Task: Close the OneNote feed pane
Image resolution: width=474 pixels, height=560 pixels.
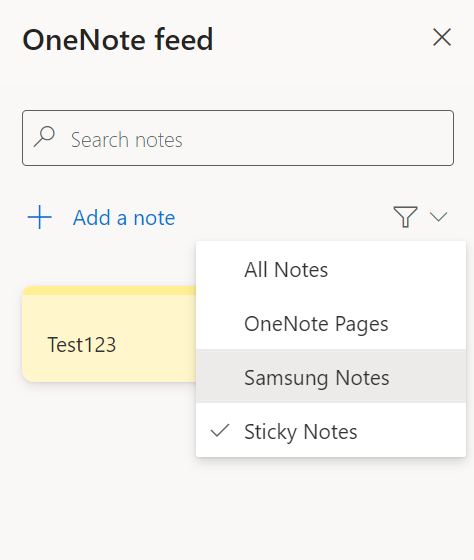Action: coord(442,37)
